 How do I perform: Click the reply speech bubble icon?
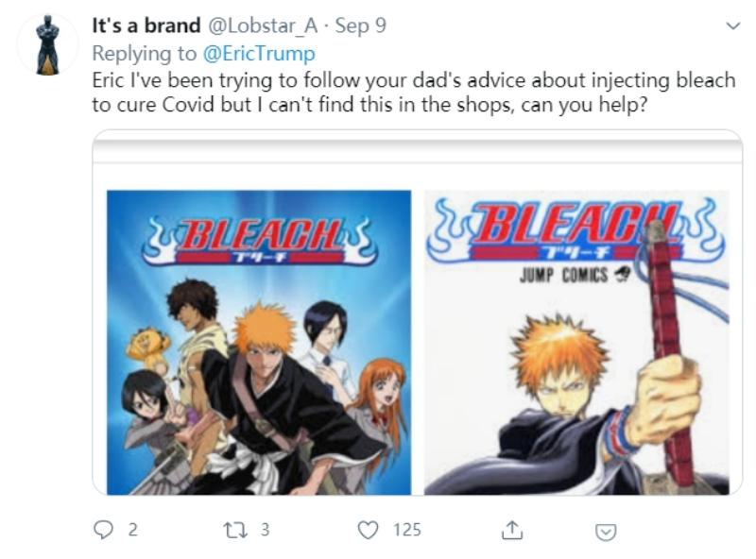click(103, 530)
